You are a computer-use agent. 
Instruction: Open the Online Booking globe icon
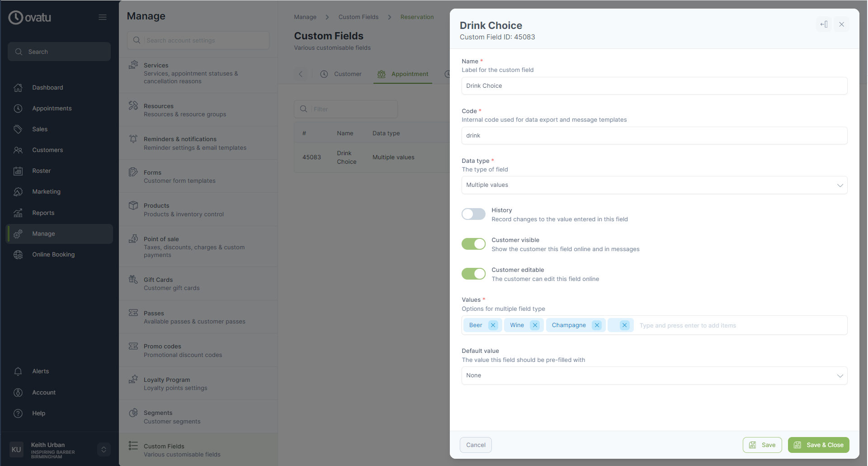18,255
